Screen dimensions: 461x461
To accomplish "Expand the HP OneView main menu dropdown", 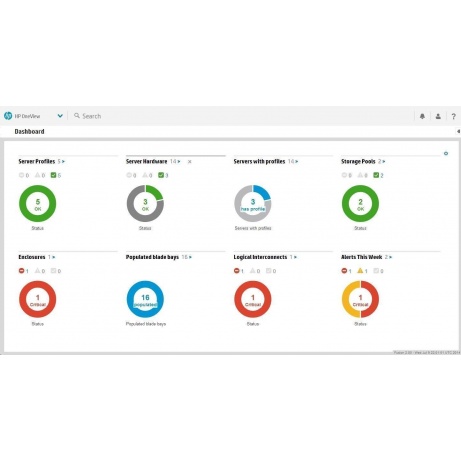I will click(60, 116).
